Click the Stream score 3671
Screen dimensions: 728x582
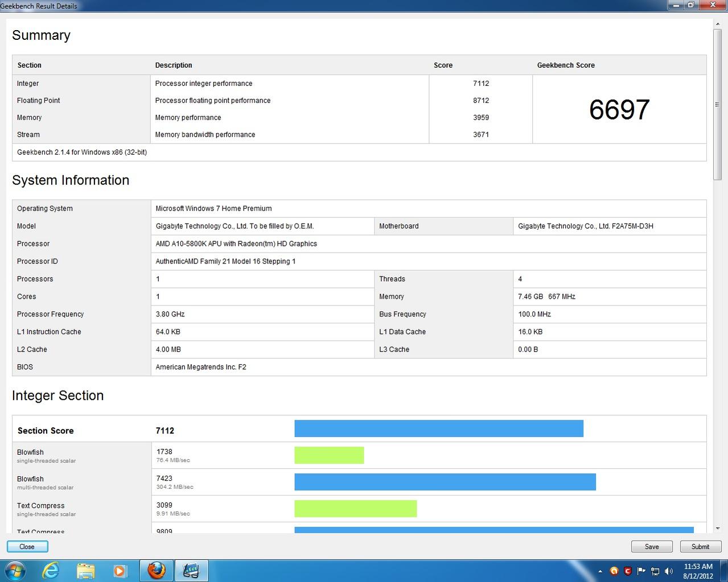pyautogui.click(x=481, y=134)
